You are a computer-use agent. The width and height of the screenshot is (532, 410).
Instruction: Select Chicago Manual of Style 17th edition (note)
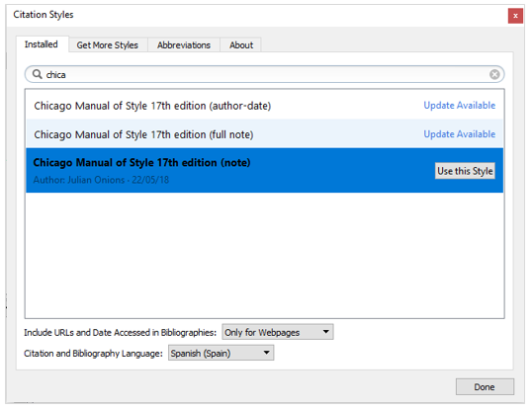click(x=264, y=170)
